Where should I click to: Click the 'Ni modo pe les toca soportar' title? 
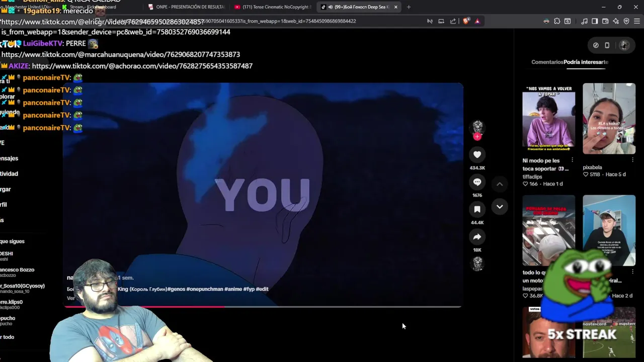pyautogui.click(x=545, y=164)
